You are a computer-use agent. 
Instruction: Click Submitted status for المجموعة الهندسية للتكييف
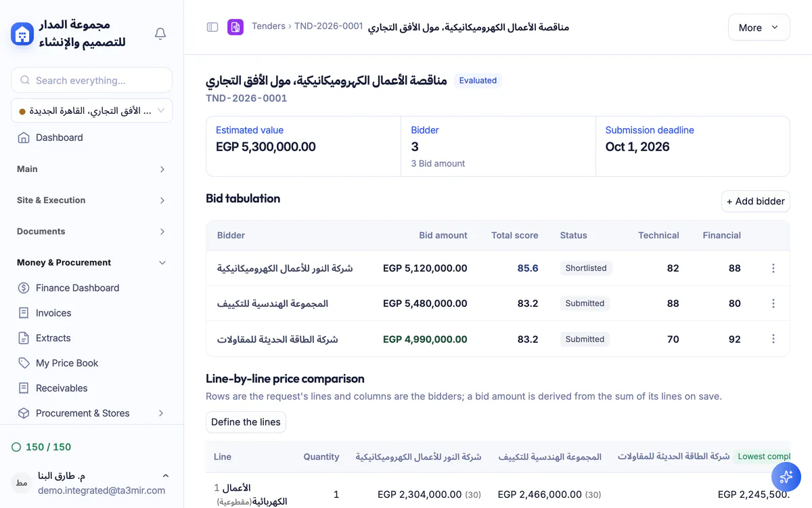point(585,303)
